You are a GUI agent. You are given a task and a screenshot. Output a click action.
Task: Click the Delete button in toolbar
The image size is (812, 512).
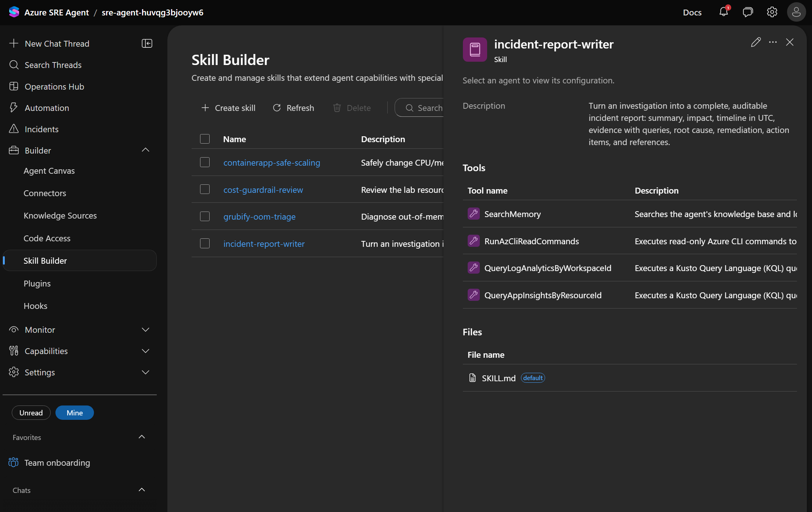(x=352, y=108)
